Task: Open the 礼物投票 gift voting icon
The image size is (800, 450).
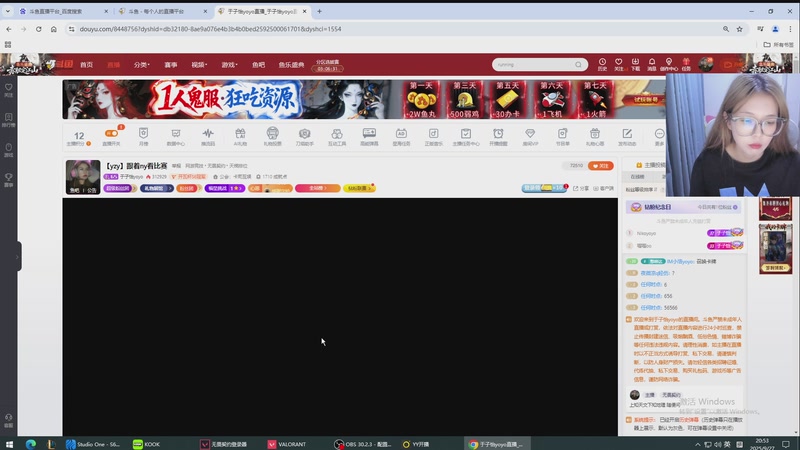Action: pos(272,133)
